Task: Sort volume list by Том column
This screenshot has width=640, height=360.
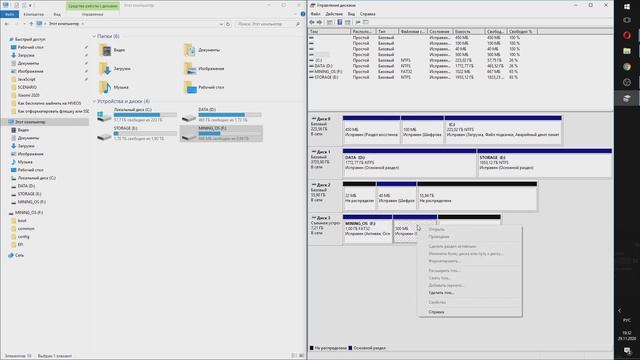Action: (329, 31)
